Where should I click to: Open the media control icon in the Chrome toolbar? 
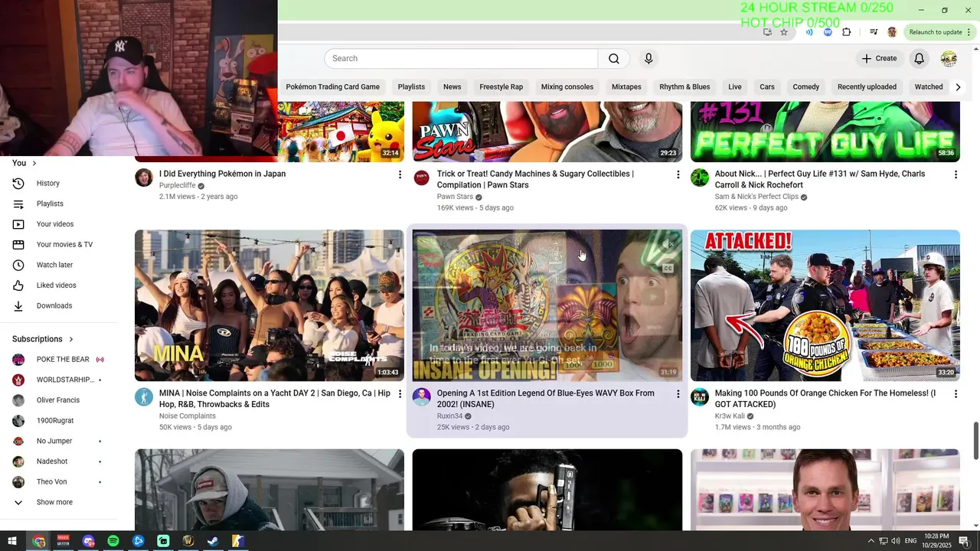(874, 32)
